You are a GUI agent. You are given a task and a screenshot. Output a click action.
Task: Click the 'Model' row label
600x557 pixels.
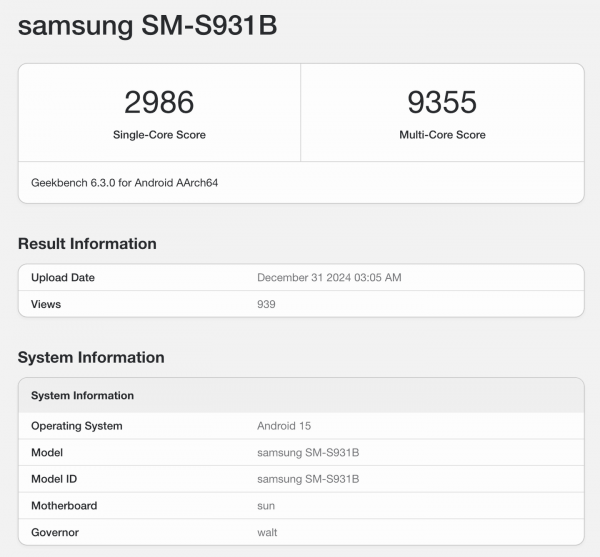coord(47,453)
